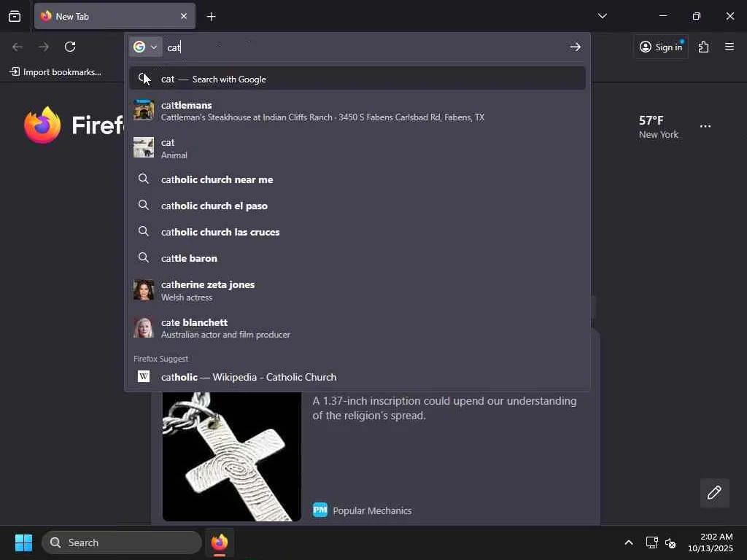Open the muted volume tray icon
This screenshot has width=747, height=560.
[x=670, y=542]
